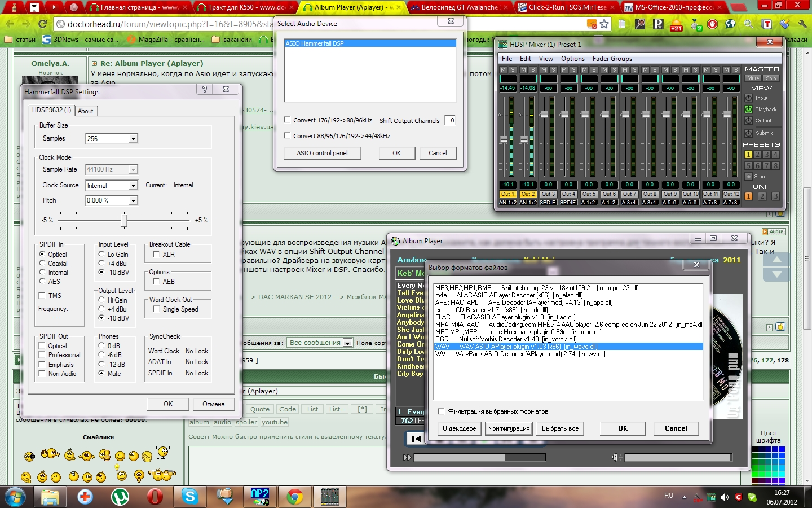Check Convert 176/192->88/96kHz option

(x=288, y=120)
